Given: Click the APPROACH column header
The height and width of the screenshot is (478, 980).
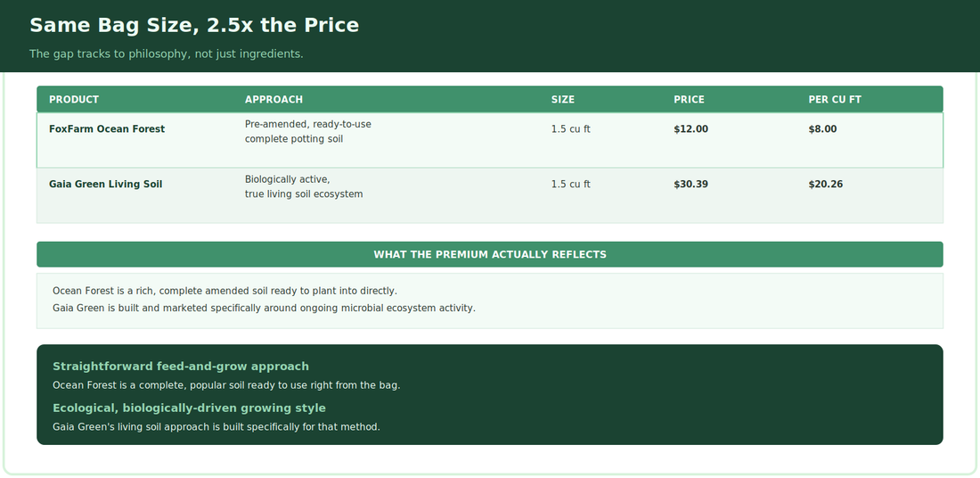Looking at the screenshot, I should tap(274, 100).
